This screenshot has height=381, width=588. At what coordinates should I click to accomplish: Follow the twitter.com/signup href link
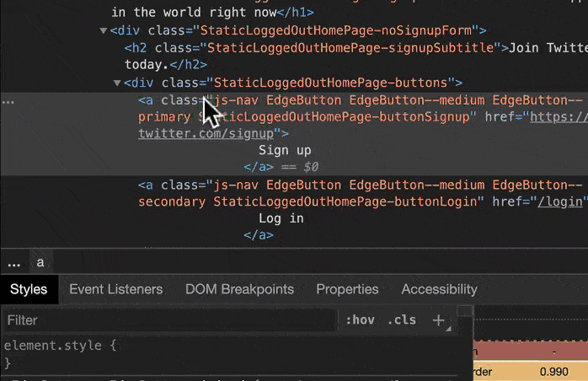point(206,134)
